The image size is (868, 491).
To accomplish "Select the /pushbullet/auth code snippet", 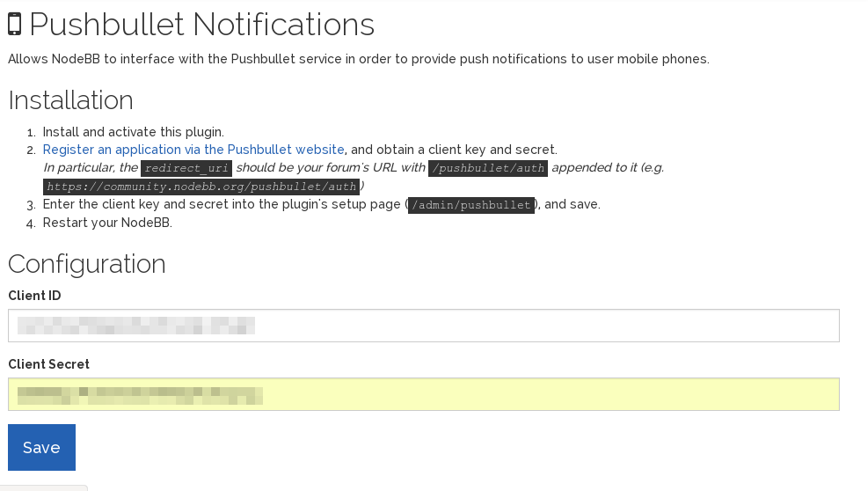I will (x=488, y=168).
